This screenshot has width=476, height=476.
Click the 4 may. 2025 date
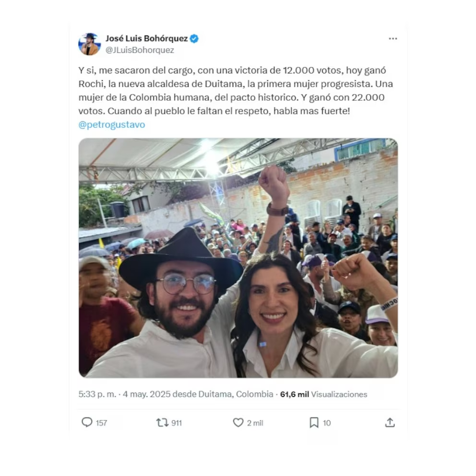click(x=146, y=394)
